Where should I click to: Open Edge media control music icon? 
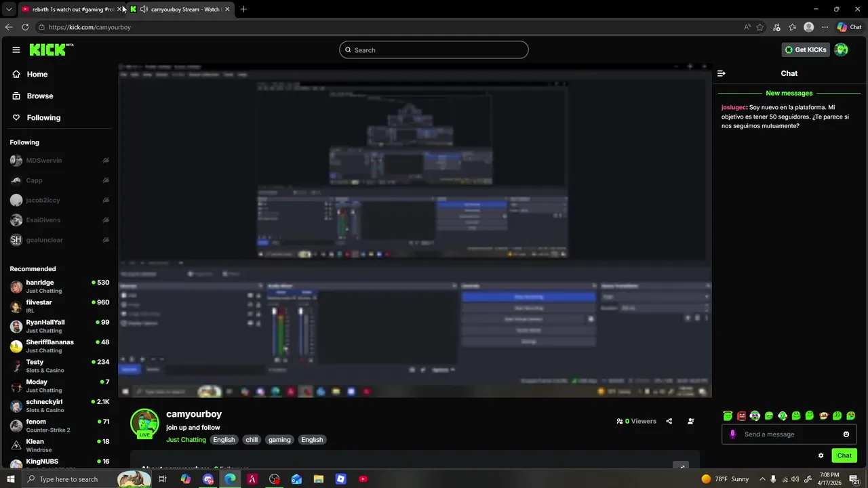776,27
